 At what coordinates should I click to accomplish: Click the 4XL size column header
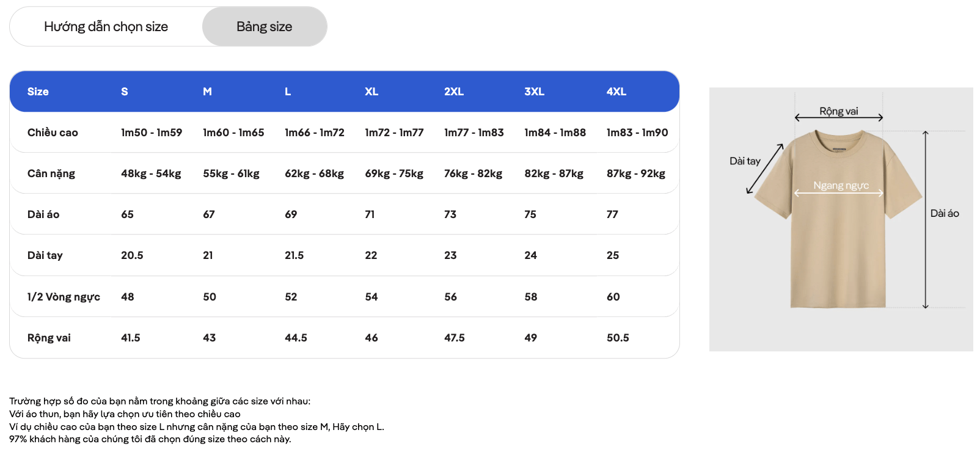click(616, 92)
